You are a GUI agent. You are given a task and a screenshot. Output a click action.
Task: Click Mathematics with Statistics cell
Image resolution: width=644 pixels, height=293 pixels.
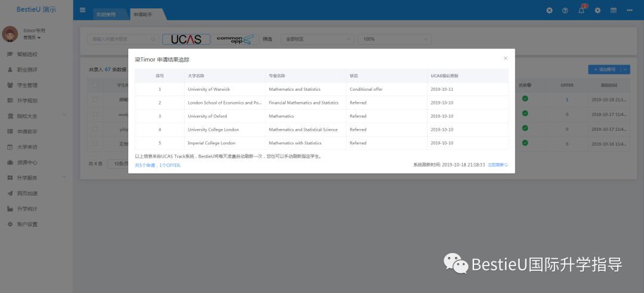306,143
